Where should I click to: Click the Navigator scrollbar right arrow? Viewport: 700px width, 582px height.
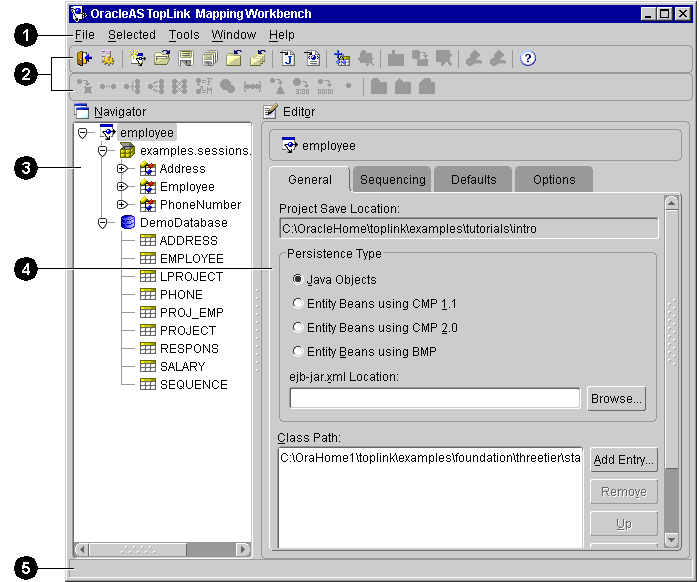coord(243,549)
